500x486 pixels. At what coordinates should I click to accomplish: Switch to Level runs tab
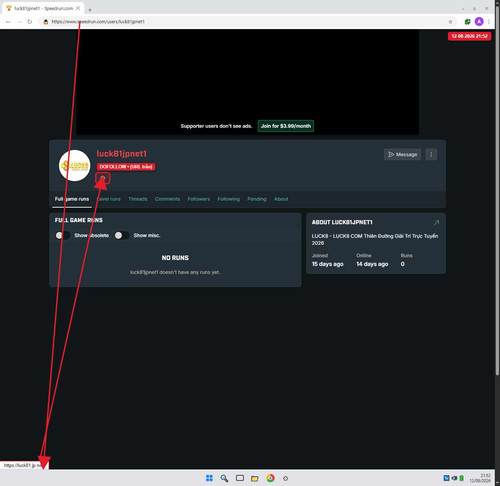click(109, 199)
